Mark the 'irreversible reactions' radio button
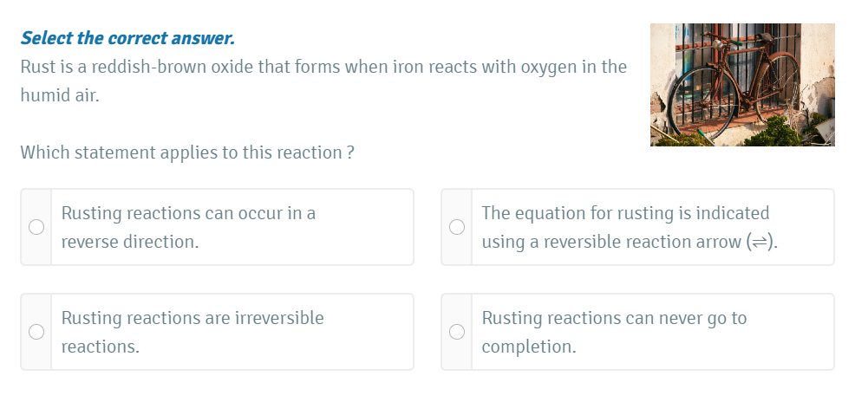This screenshot has height=415, width=868. (x=36, y=332)
